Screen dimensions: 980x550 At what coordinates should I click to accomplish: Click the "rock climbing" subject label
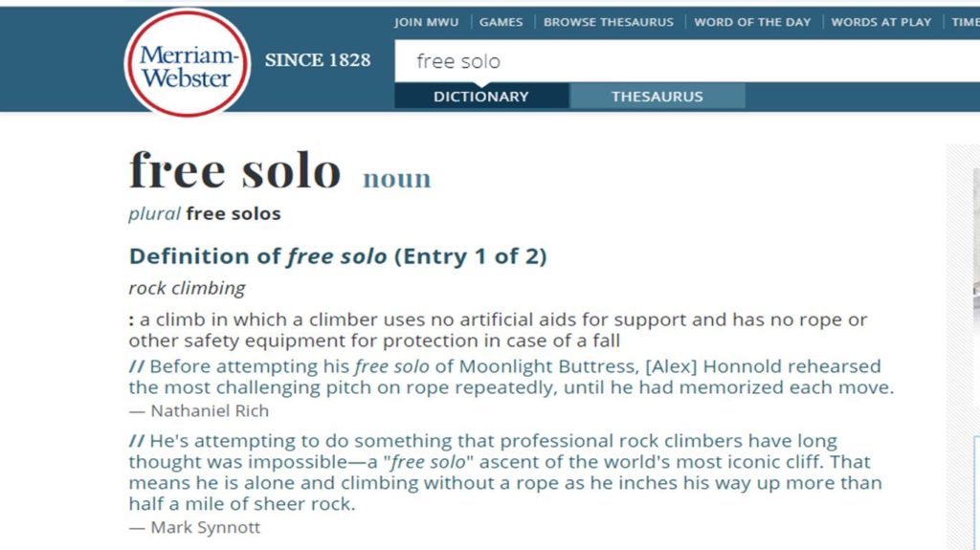pyautogui.click(x=187, y=288)
